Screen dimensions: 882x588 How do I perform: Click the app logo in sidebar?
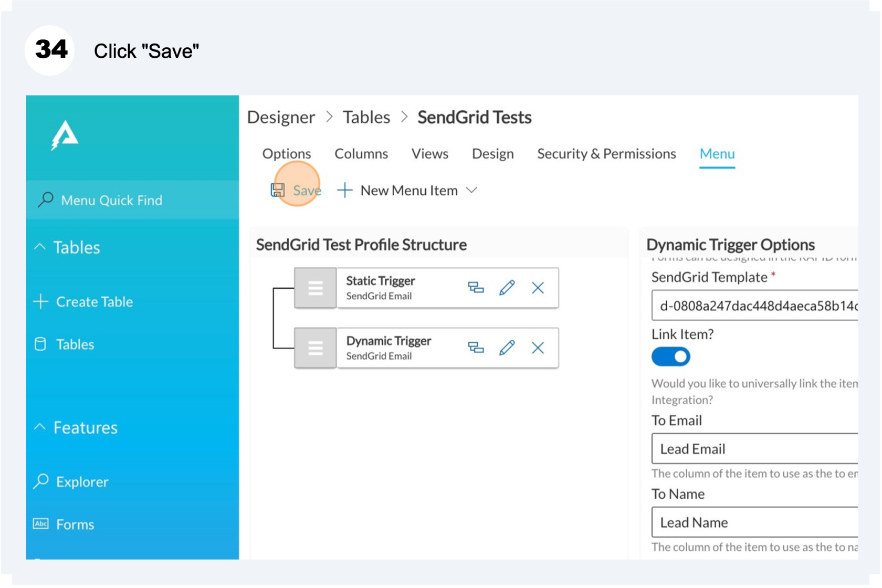(65, 135)
